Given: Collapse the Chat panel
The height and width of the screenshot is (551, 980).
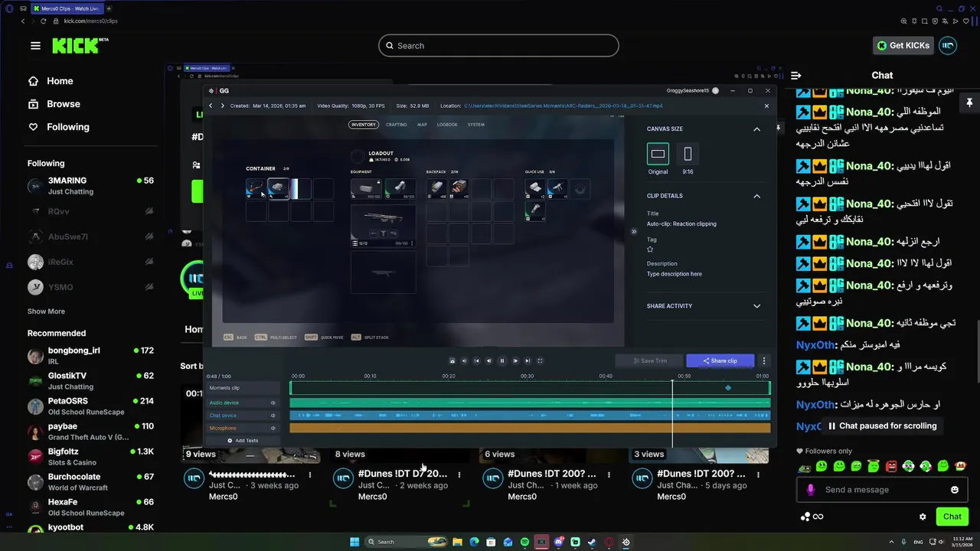Looking at the screenshot, I should (795, 75).
